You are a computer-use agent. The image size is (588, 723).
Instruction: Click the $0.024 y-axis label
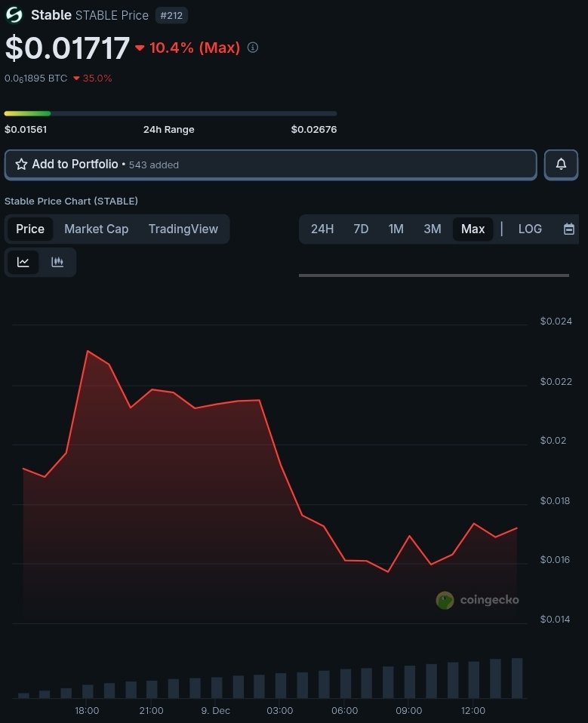556,321
